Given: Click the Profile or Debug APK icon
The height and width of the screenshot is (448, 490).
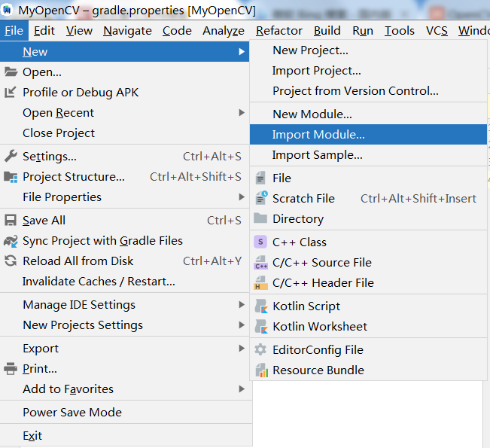Looking at the screenshot, I should [10, 92].
